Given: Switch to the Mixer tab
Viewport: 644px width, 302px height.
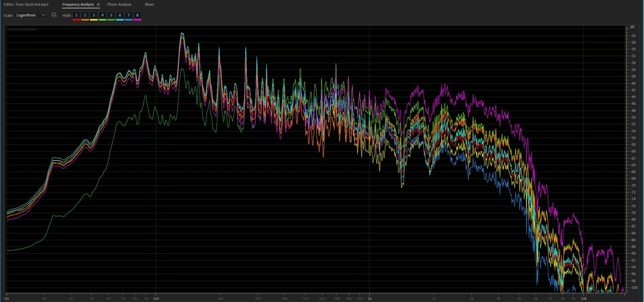Looking at the screenshot, I should click(x=149, y=5).
